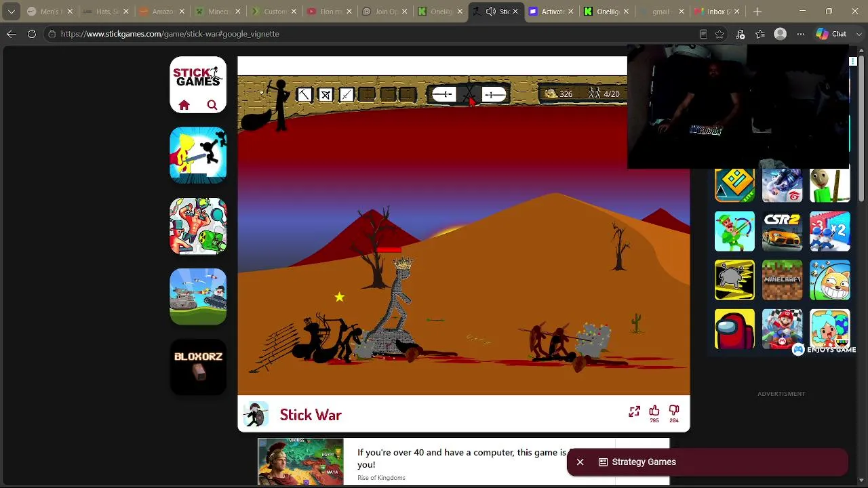This screenshot has height=488, width=868.
Task: Open the Free Fire ad icon
Action: 782,184
